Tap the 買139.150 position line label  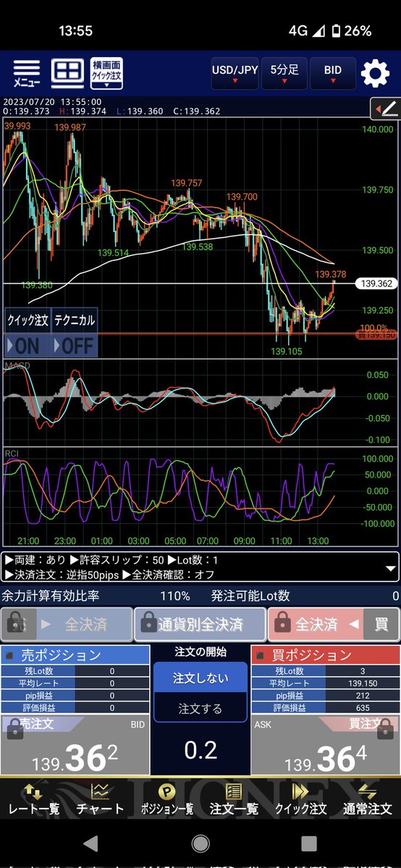[376, 335]
